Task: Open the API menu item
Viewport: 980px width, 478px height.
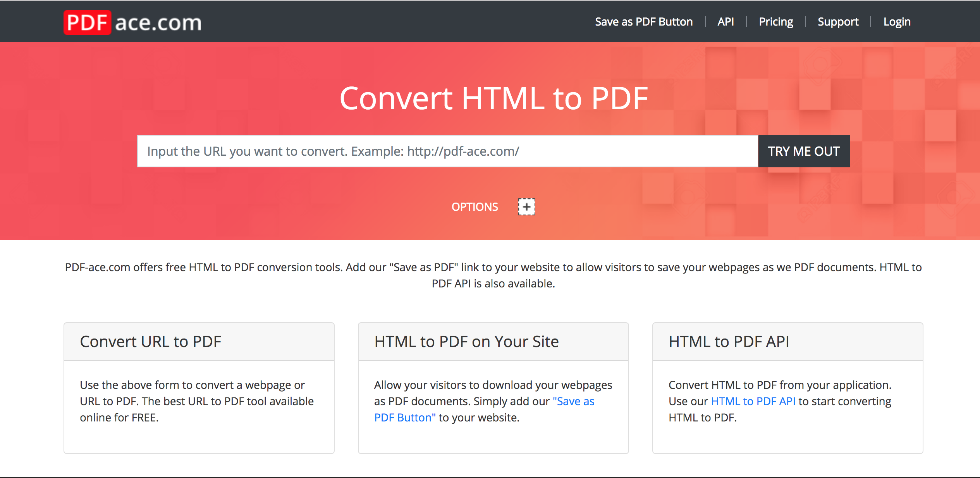Action: 726,22
